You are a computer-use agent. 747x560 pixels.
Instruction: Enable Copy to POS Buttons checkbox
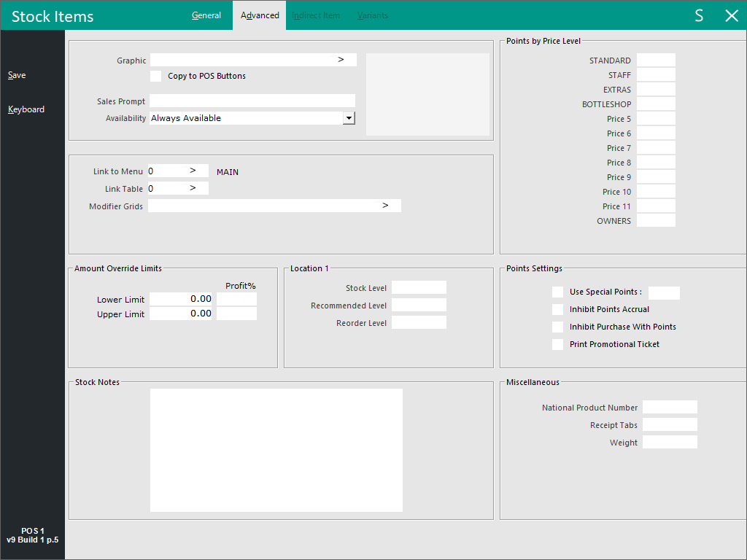pyautogui.click(x=155, y=76)
